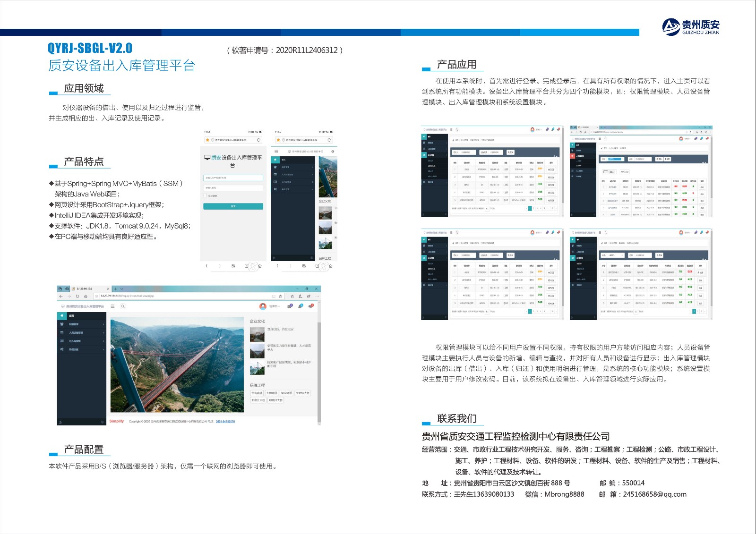The image size is (756, 534).
Task: Click the 新增 add button in the top-right small application screenshot
Action: click(x=667, y=159)
